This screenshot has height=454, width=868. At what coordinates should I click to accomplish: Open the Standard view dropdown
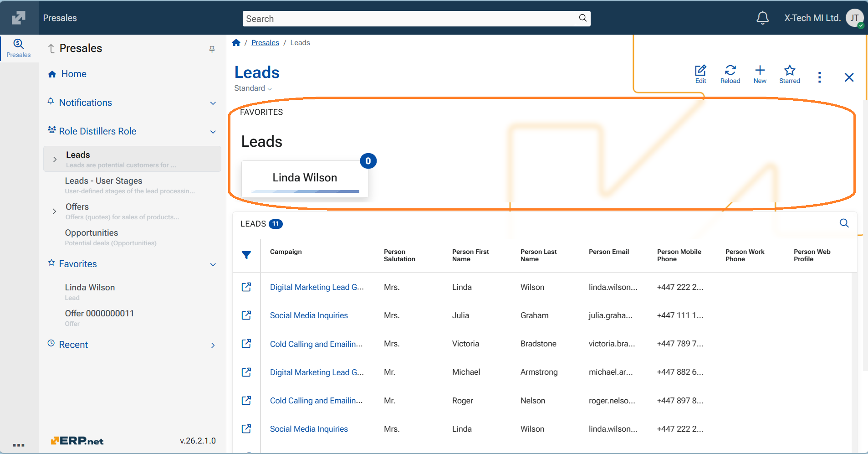253,88
